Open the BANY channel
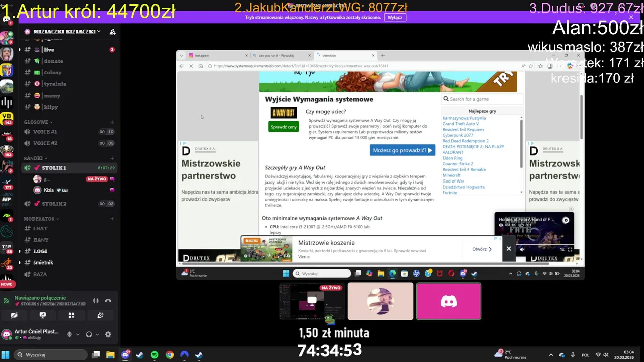Image resolution: width=644 pixels, height=362 pixels. pyautogui.click(x=70, y=240)
